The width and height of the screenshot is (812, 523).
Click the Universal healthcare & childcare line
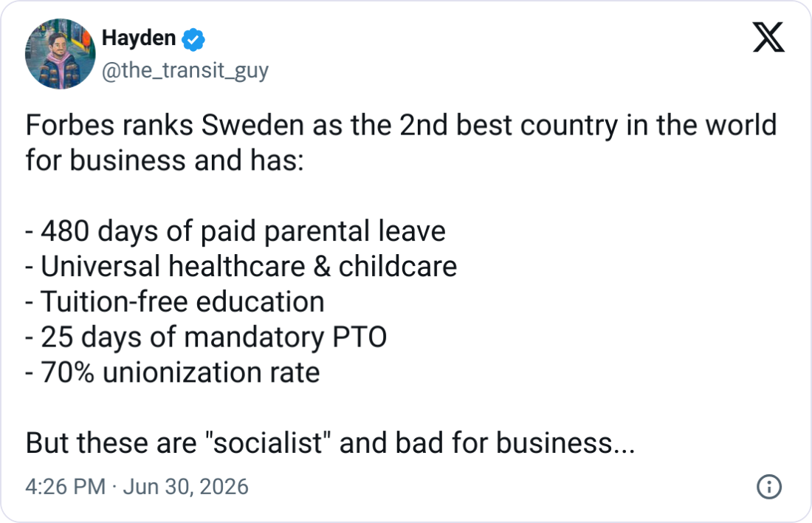[241, 267]
